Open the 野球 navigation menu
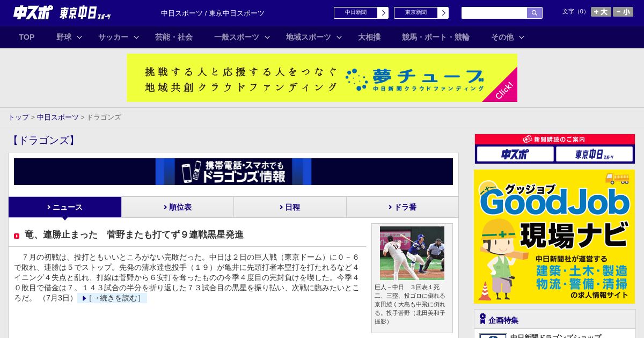This screenshot has width=644, height=338. pos(64,37)
